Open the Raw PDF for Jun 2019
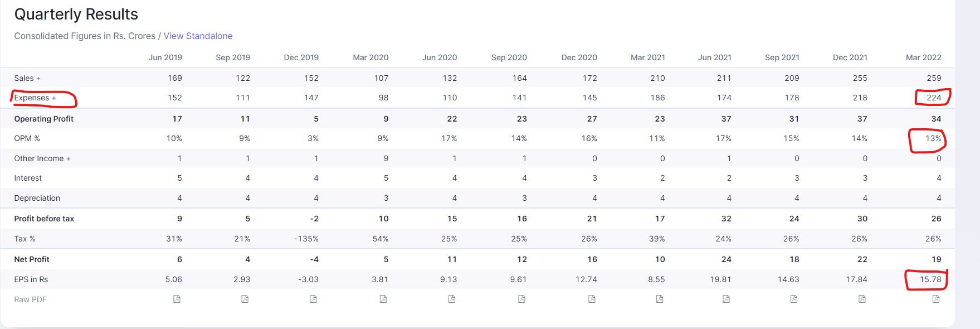 (177, 299)
